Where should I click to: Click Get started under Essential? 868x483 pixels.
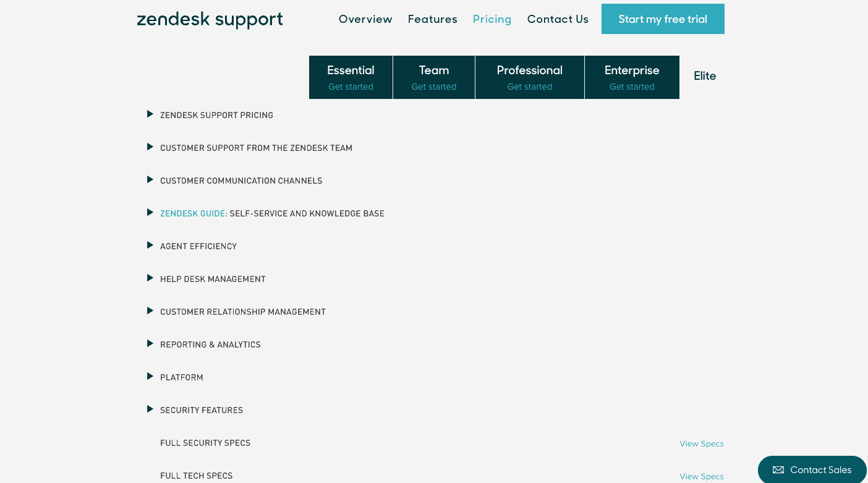point(351,87)
